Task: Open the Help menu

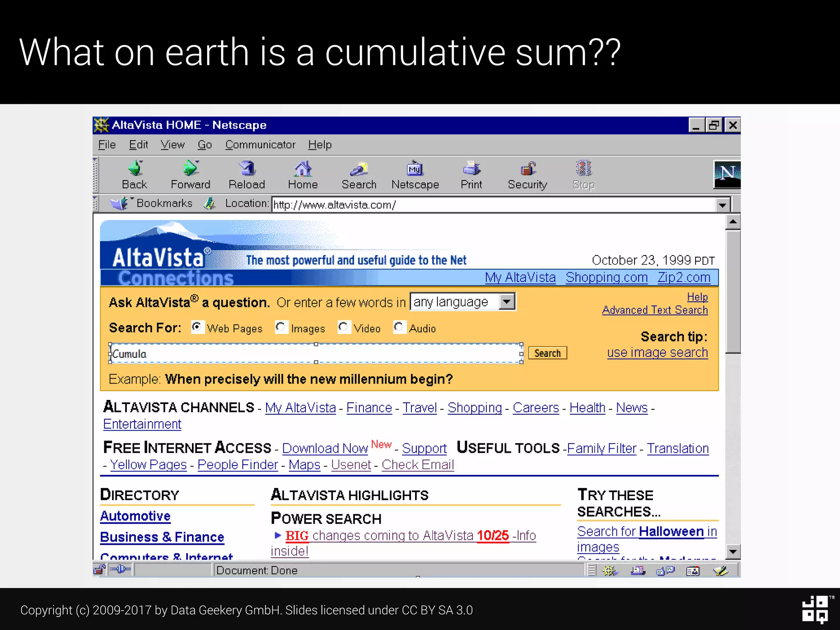Action: 320,145
